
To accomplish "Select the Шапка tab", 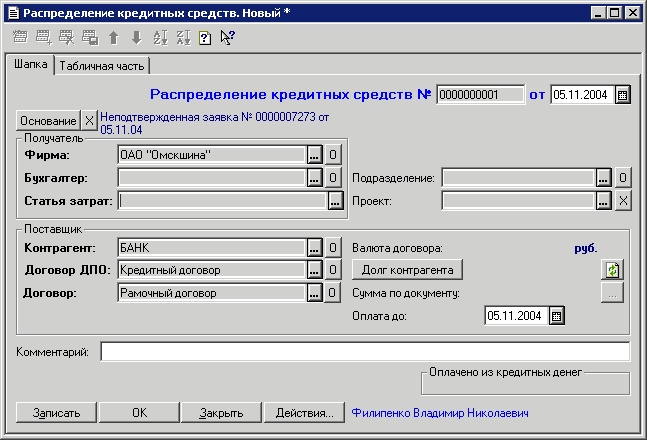I will [29, 65].
